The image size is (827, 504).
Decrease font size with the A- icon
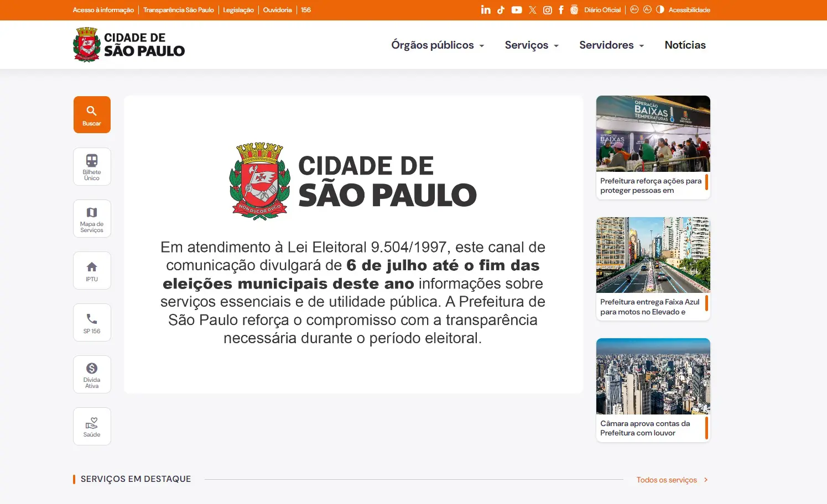click(x=647, y=9)
